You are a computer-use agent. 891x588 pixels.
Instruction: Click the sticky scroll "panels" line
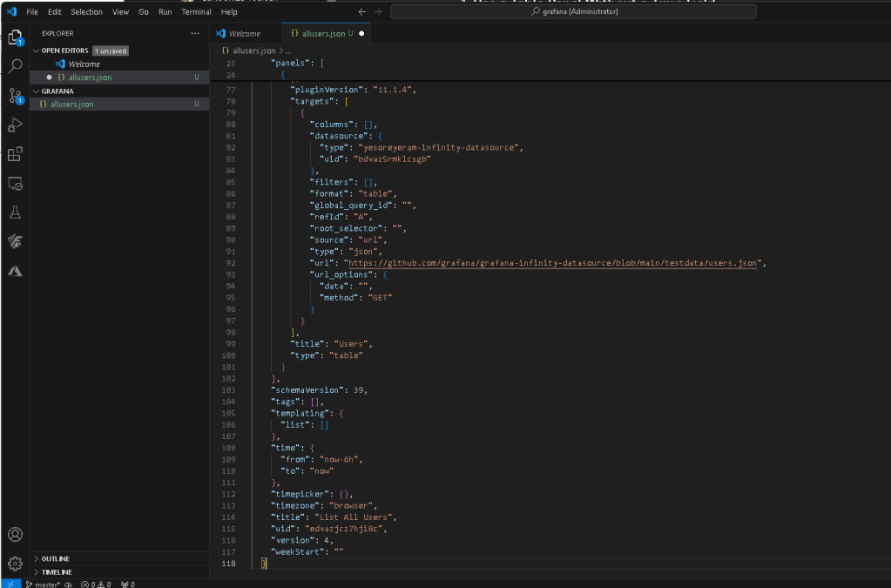(x=297, y=63)
